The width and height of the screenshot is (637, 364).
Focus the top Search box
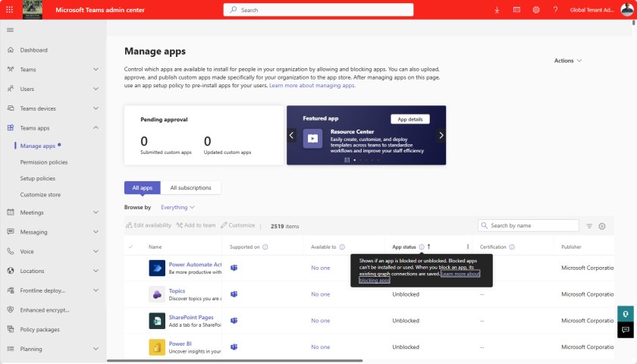click(x=318, y=10)
